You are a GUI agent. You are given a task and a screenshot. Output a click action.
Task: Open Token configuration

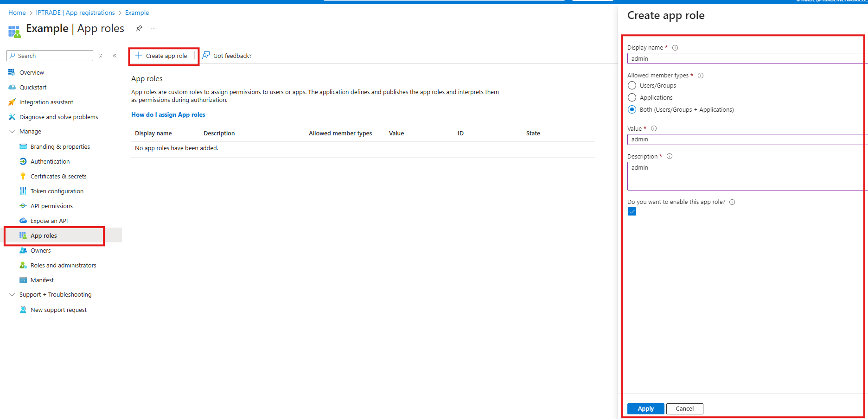[x=57, y=191]
